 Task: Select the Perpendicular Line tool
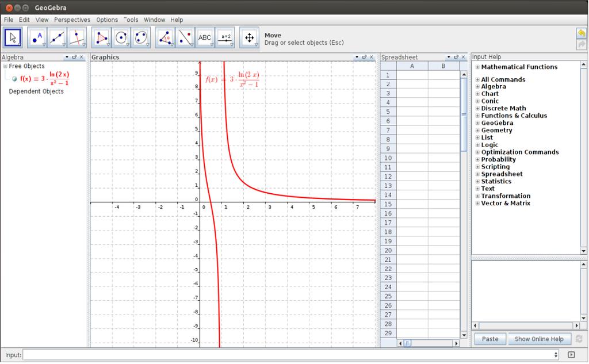[77, 37]
